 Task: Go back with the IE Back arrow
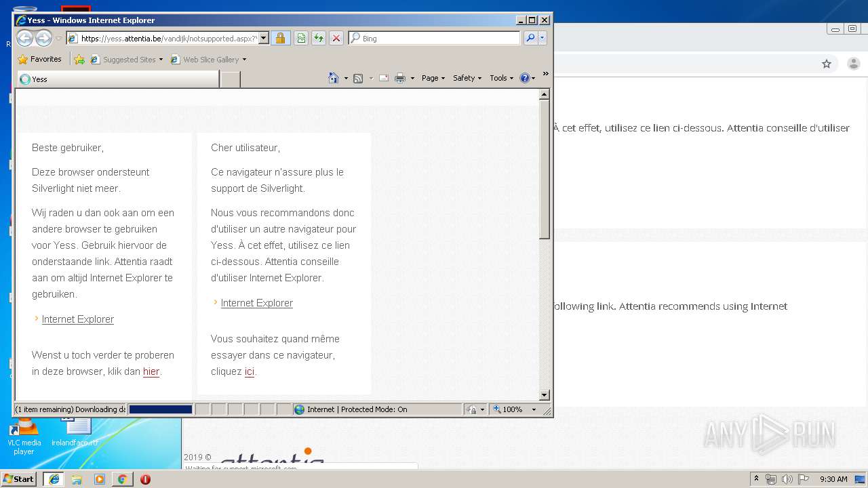coord(24,38)
